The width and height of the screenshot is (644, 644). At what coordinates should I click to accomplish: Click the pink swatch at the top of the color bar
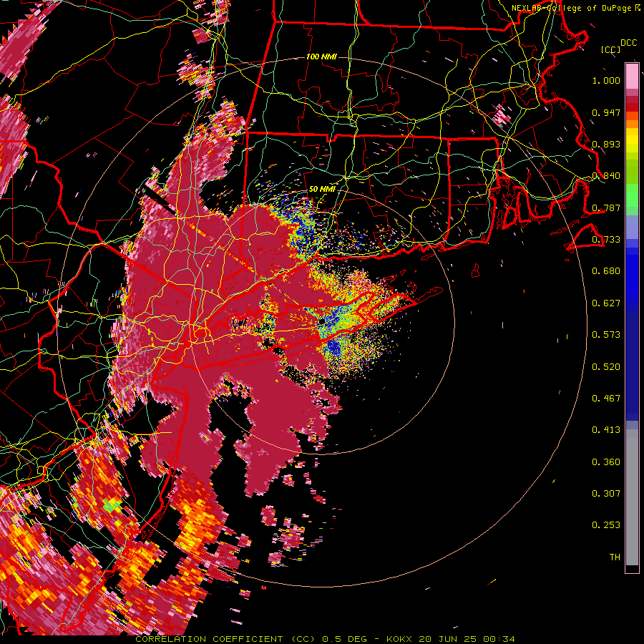(632, 77)
